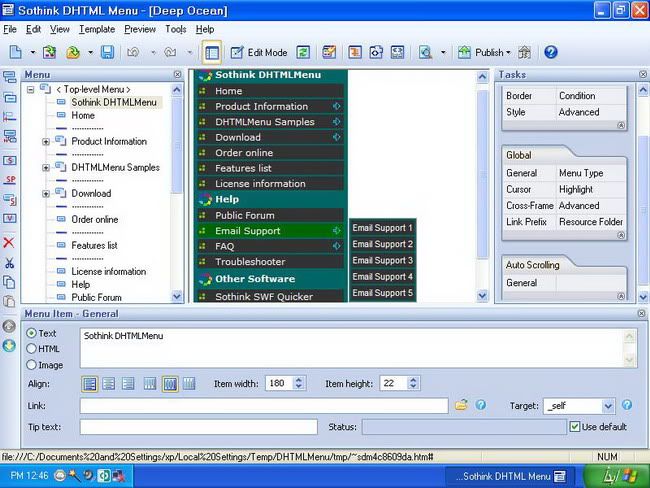The height and width of the screenshot is (488, 650).
Task: Click the template wizard icon beside New
Action: 50,52
